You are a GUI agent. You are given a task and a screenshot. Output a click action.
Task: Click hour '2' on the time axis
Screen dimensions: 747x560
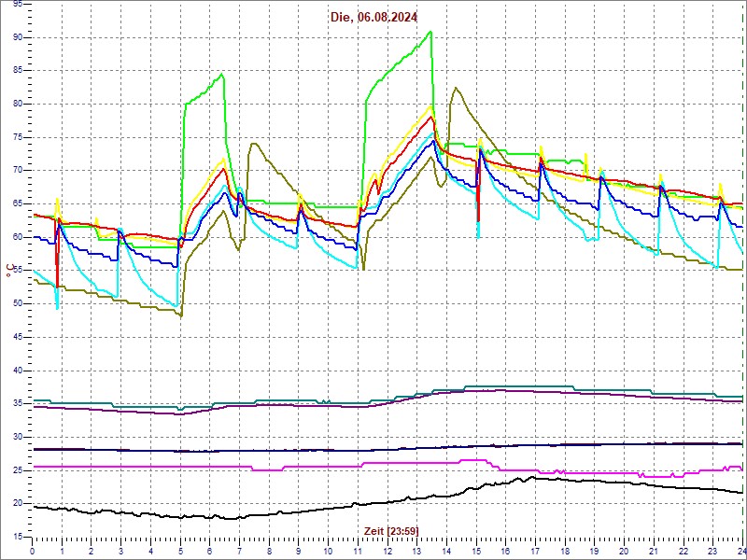click(x=91, y=551)
